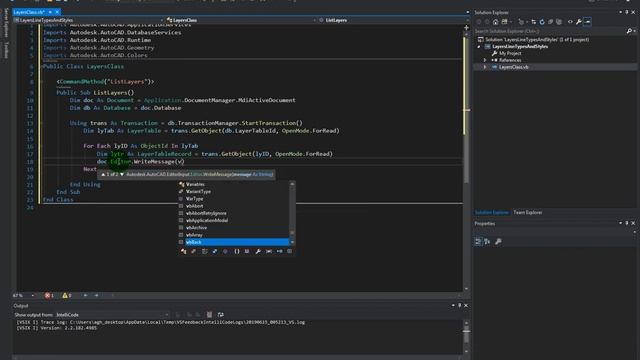This screenshot has width=640, height=360.
Task: Toggle highlighted Preview pane button in Solution Explorer
Action: pos(587,22)
